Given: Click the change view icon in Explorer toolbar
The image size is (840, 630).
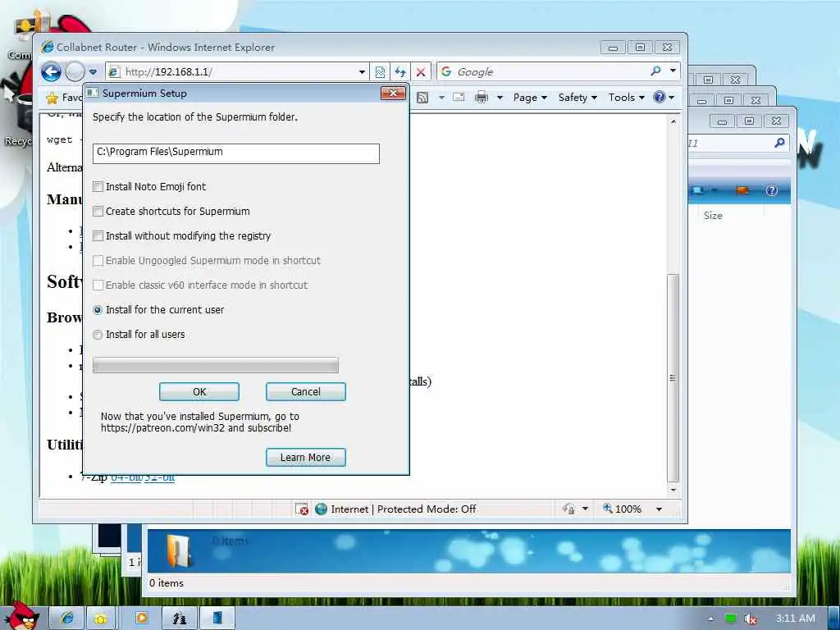Looking at the screenshot, I should click(x=697, y=190).
